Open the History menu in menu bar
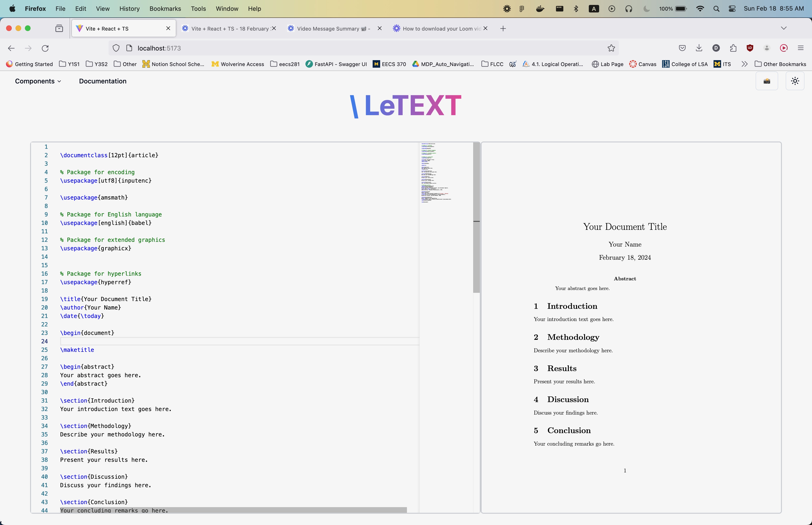 pyautogui.click(x=129, y=8)
